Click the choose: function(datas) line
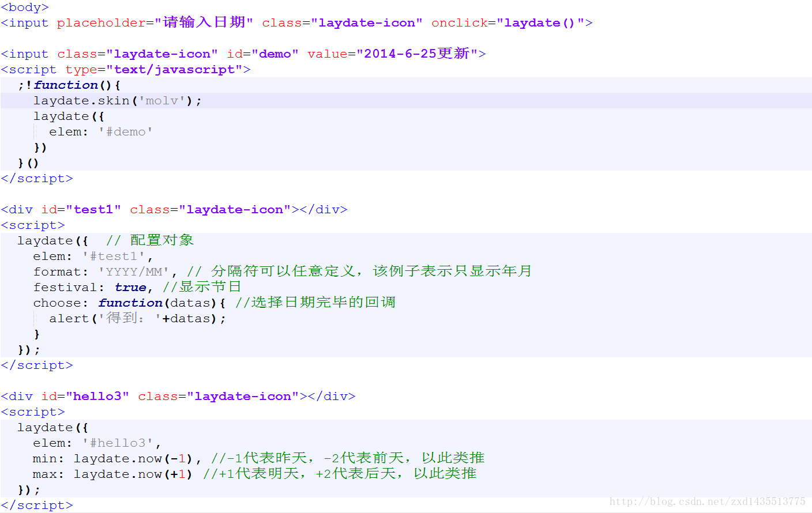Image resolution: width=812 pixels, height=513 pixels. (x=129, y=303)
